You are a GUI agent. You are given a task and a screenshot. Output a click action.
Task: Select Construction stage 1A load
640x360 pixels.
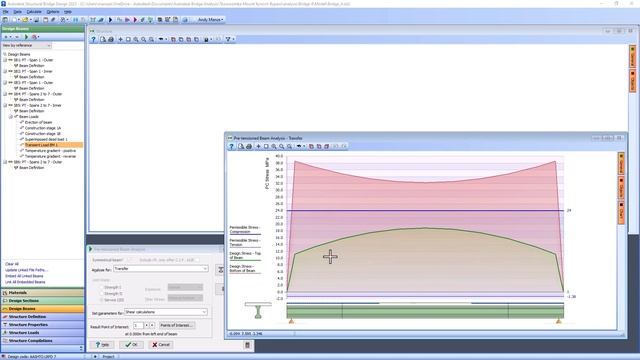click(x=43, y=128)
